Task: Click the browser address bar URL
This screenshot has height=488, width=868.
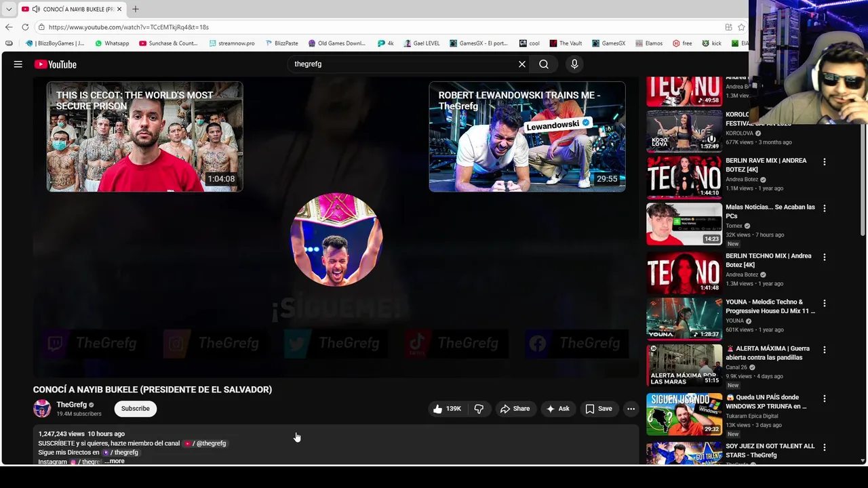Action: (129, 27)
